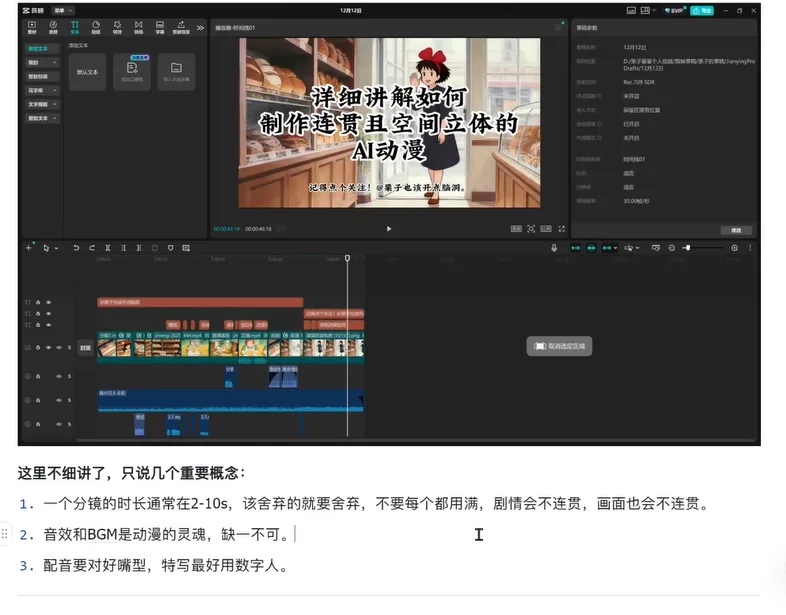
Task: Click the last icon in left timeline tools
Action: [186, 248]
